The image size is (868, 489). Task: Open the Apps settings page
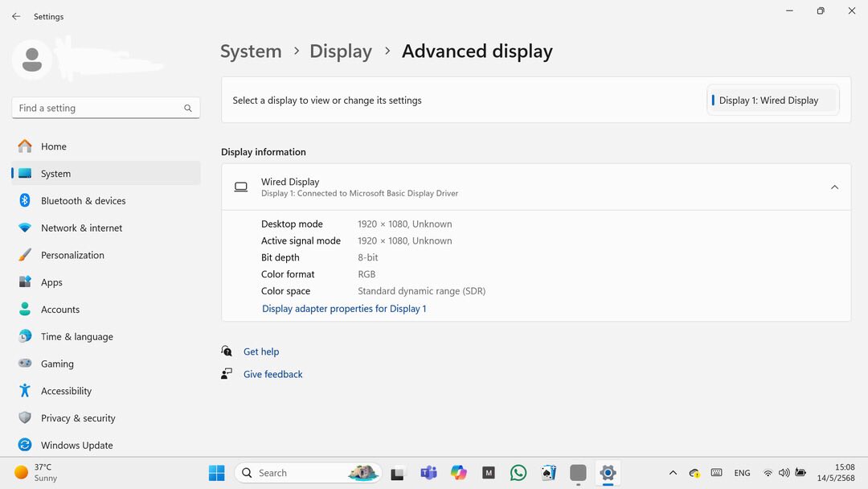click(x=106, y=281)
